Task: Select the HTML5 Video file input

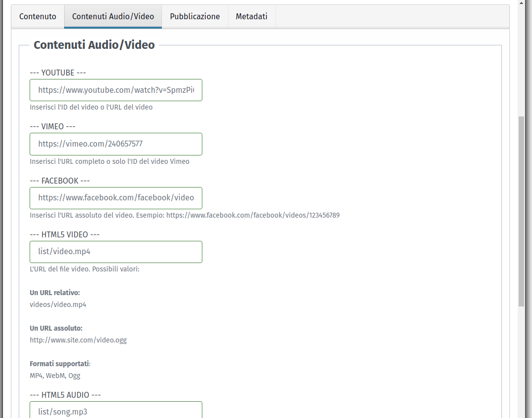Action: (x=116, y=252)
